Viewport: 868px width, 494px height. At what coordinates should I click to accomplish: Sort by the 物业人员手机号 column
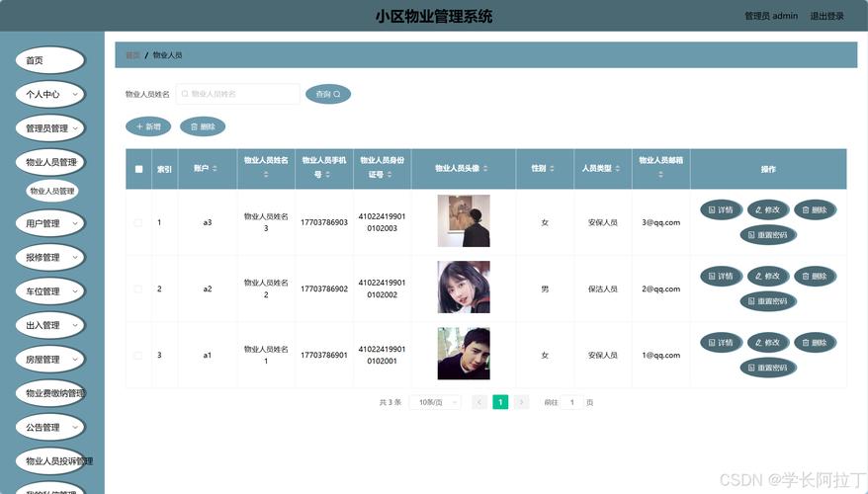[x=327, y=174]
